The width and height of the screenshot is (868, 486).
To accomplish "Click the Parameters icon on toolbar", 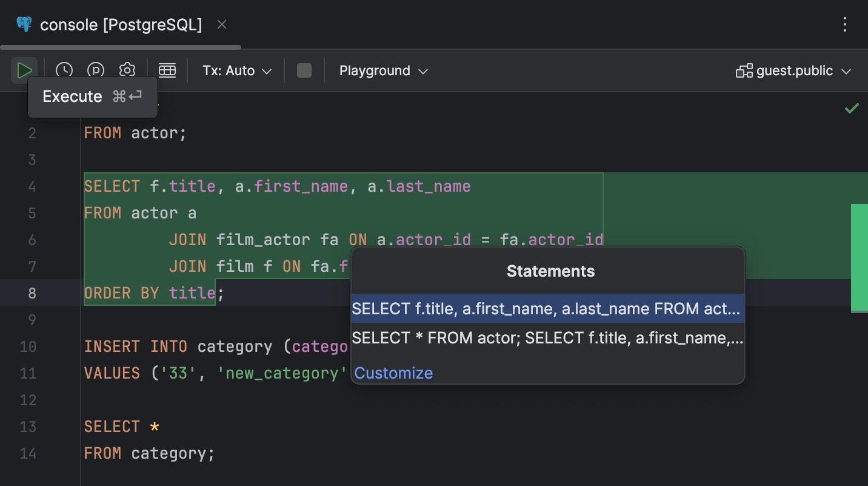I will 95,70.
